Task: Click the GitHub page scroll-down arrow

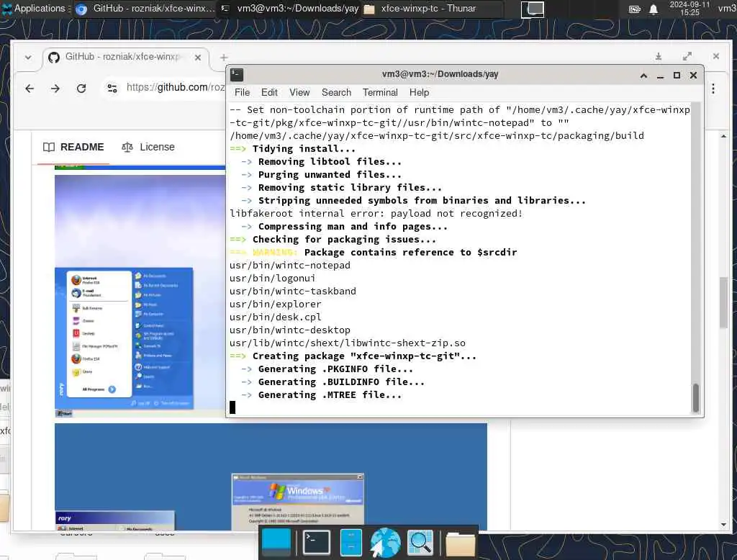Action: click(723, 525)
